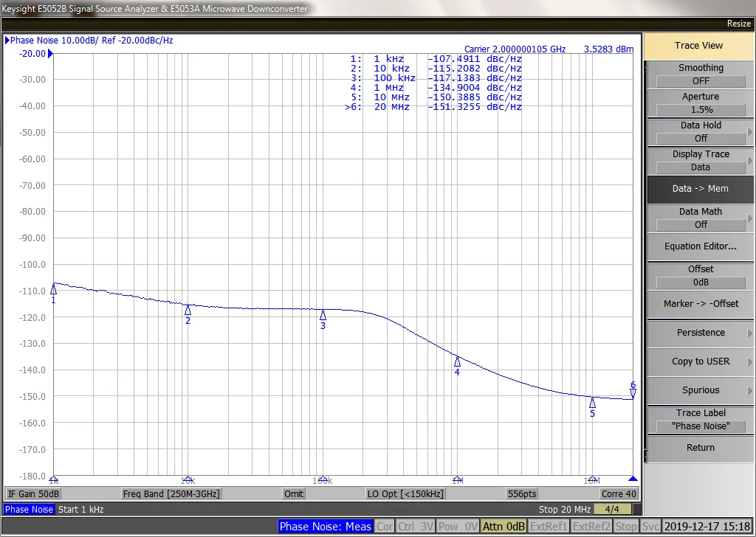Click the Phase Noise: Meas status indicator
The height and width of the screenshot is (537, 756).
click(x=326, y=527)
